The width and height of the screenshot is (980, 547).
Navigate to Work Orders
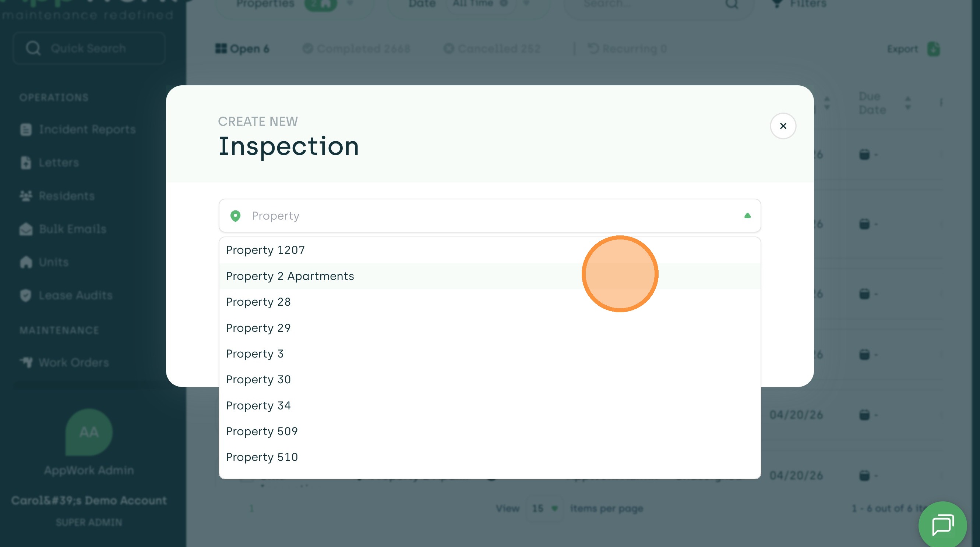click(73, 363)
